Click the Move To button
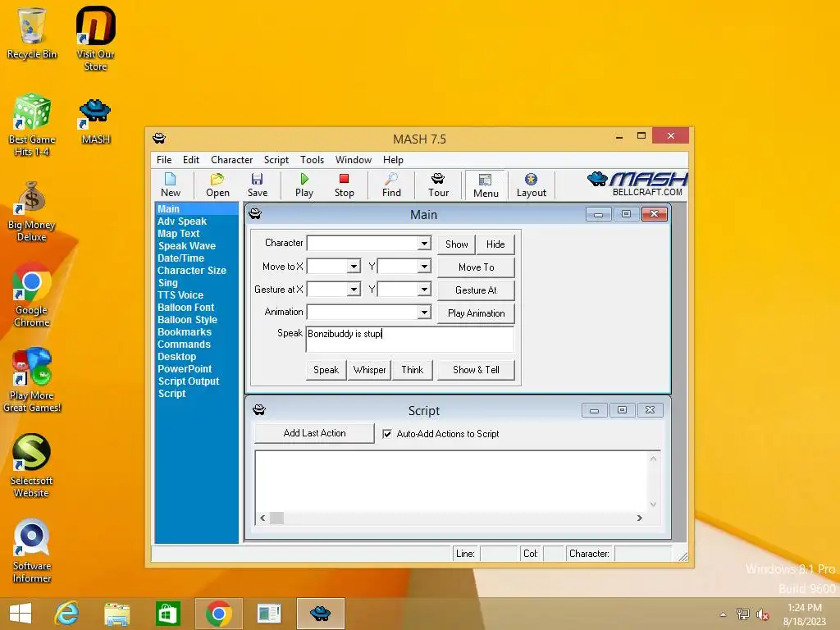Image resolution: width=840 pixels, height=630 pixels. pos(477,267)
